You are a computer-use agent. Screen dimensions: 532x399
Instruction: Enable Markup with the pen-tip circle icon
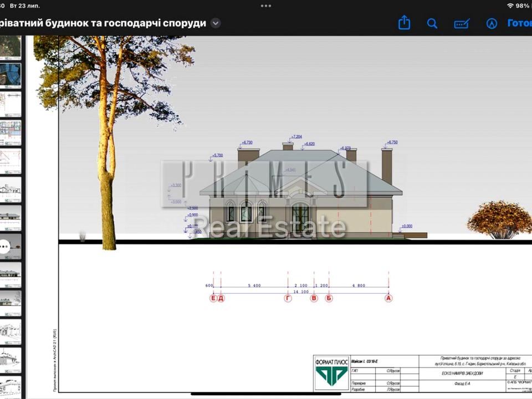click(x=492, y=23)
